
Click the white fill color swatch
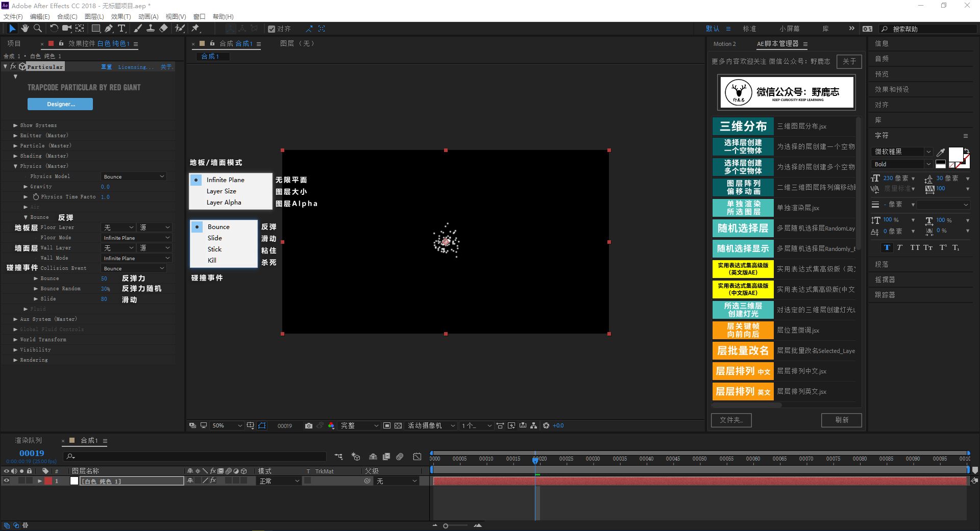[955, 155]
